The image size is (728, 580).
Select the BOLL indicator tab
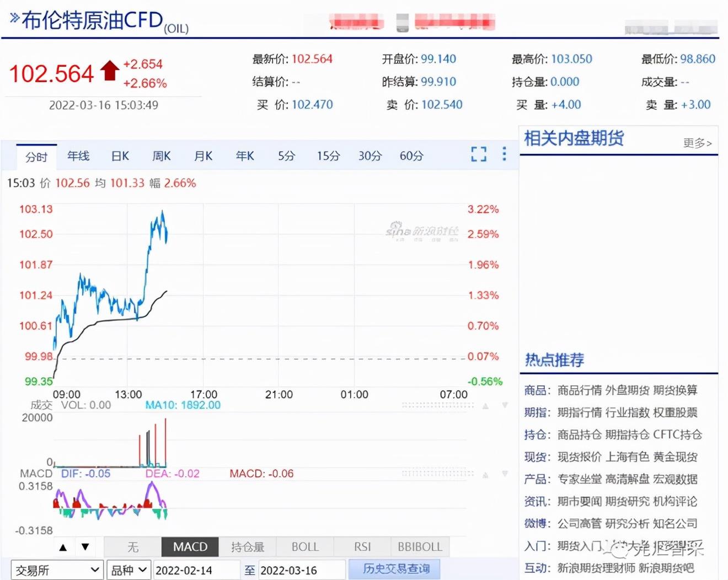click(x=305, y=547)
